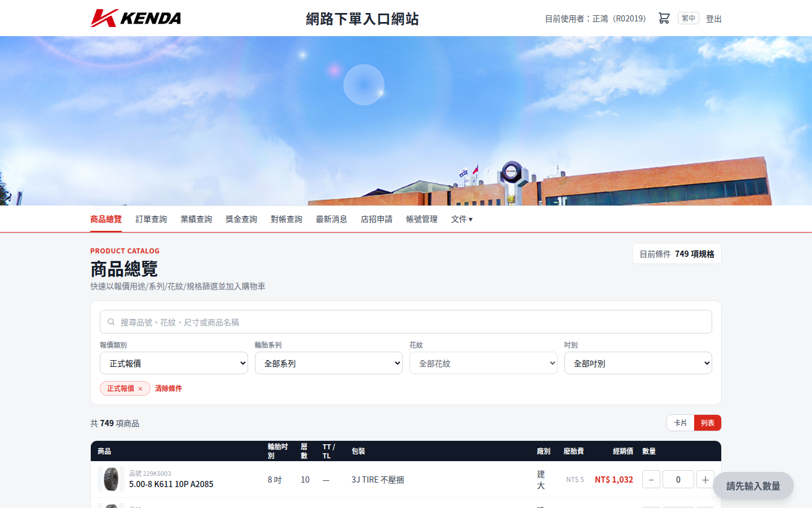Switch to 卡片 card view
Screen dimensions: 812x508
coord(681,423)
